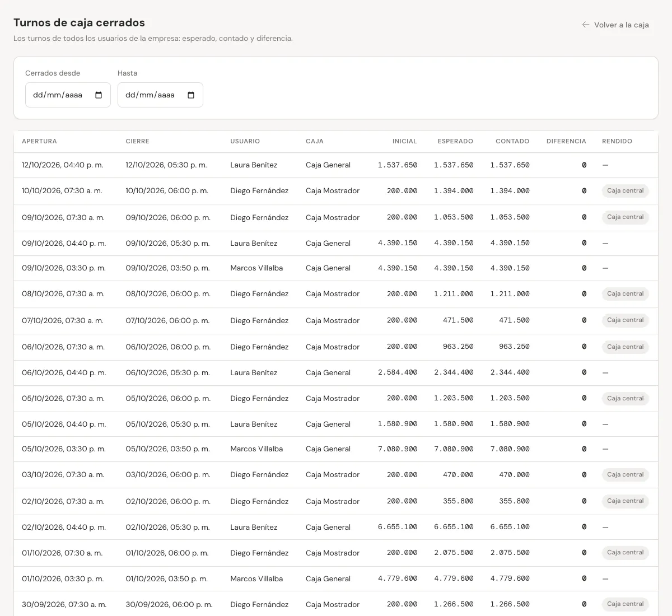The image size is (672, 616).
Task: Select closing time 01/10/2026, 06:00 p. m.
Action: click(x=167, y=553)
